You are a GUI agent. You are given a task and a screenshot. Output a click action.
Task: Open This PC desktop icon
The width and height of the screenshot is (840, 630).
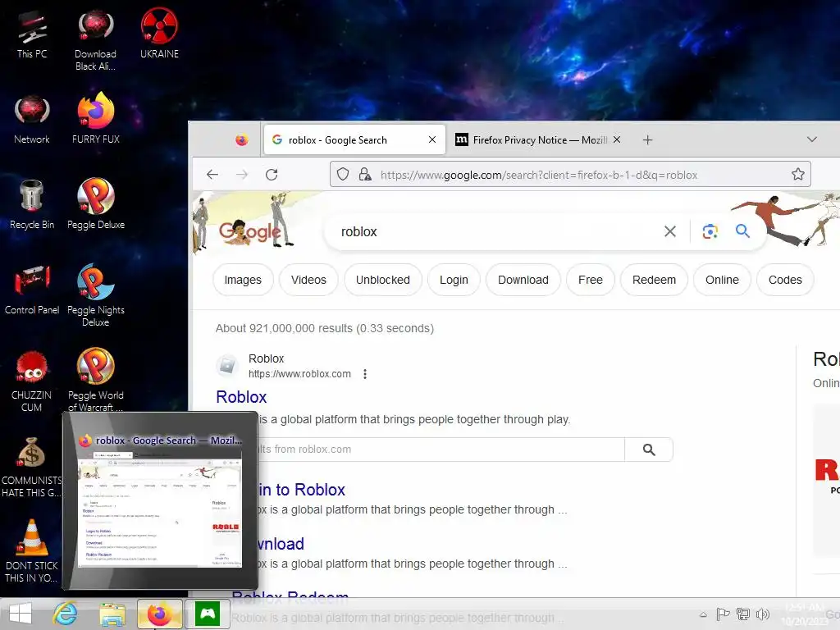[32, 34]
